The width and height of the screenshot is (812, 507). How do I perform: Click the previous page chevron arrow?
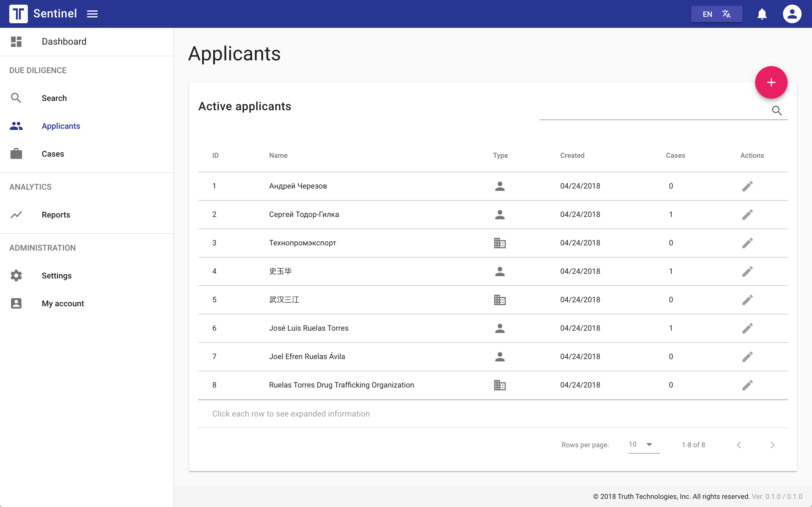[x=739, y=445]
